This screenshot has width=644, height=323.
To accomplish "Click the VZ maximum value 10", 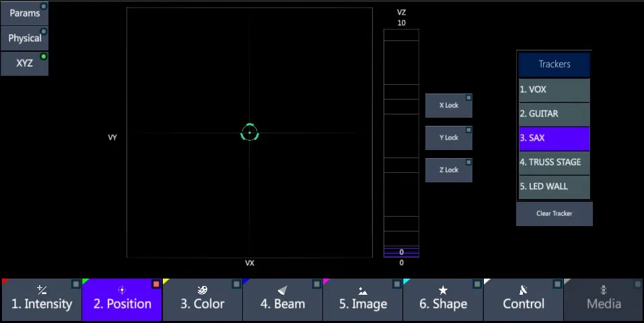I will pos(401,23).
